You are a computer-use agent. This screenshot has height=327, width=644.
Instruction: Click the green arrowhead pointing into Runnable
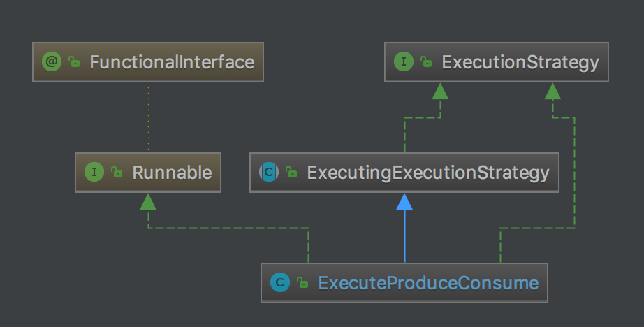(x=147, y=202)
